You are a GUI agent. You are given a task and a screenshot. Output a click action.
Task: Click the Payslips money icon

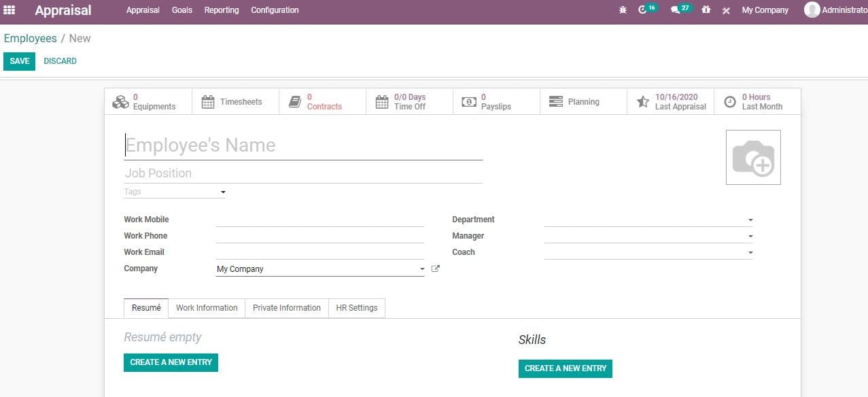(x=469, y=102)
